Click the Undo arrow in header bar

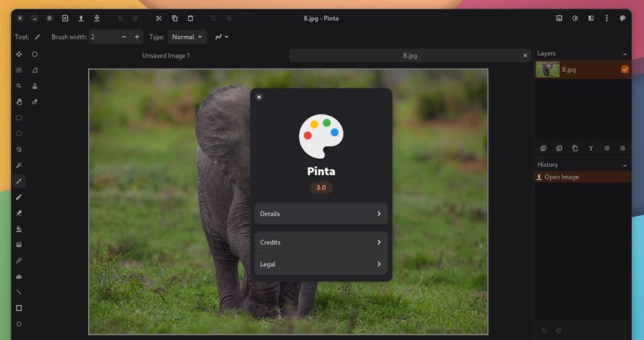click(x=120, y=18)
